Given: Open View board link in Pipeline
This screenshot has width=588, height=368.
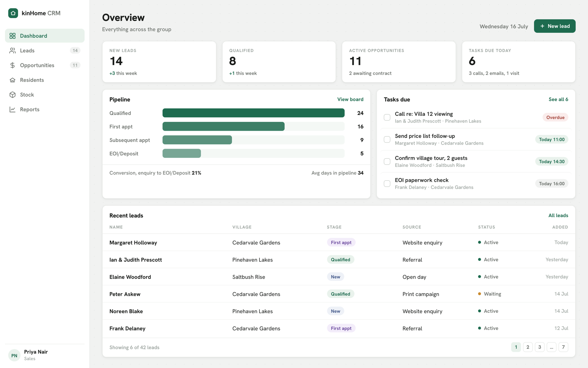Looking at the screenshot, I should 350,99.
